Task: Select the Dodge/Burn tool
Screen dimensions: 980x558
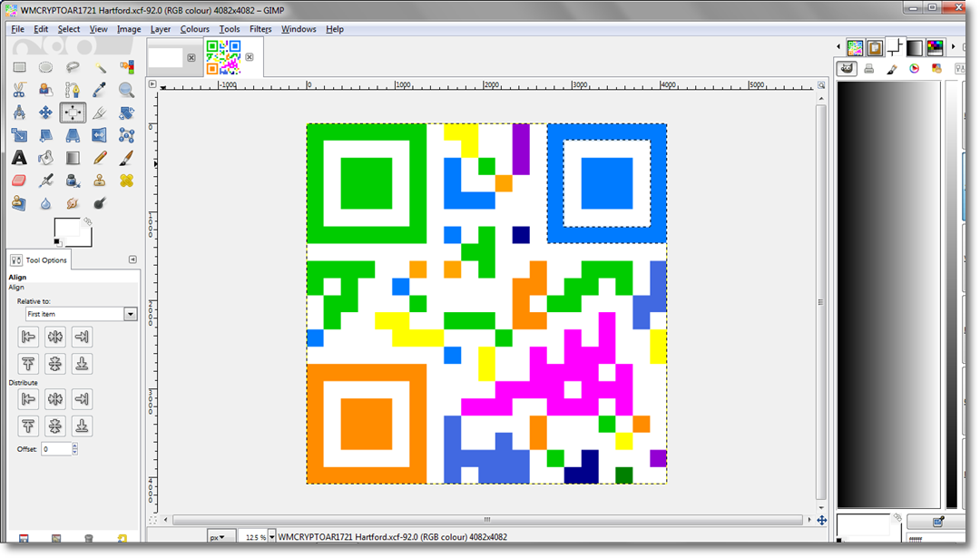Action: click(100, 203)
